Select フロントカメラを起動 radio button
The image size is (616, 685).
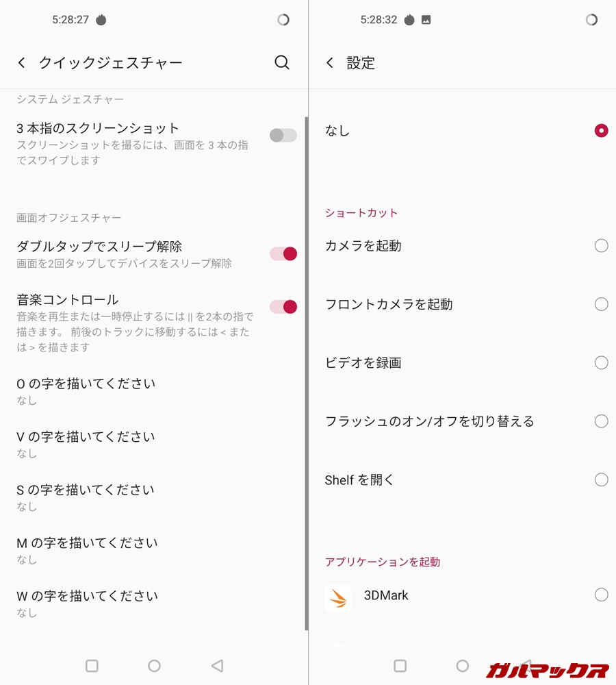coord(601,304)
